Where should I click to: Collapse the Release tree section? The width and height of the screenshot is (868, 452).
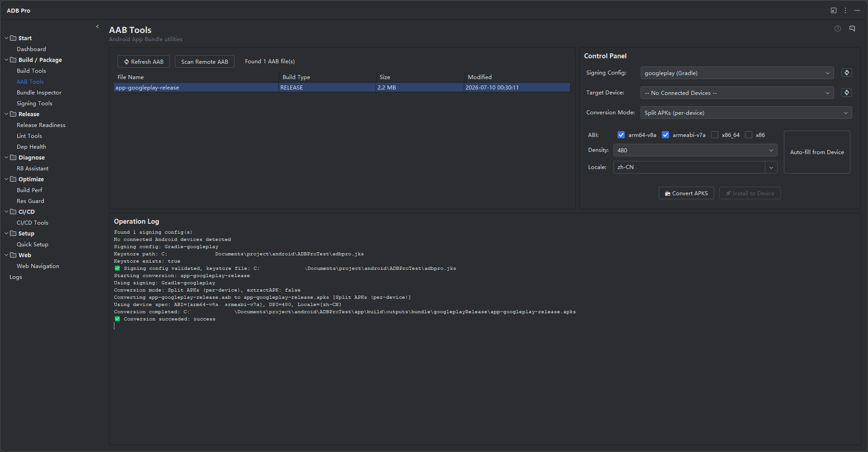6,114
